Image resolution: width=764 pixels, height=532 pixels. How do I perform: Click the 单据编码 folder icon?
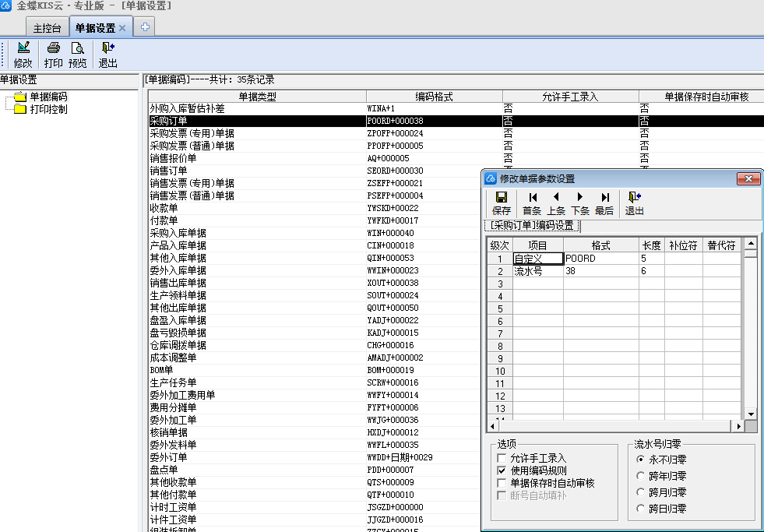tap(20, 97)
